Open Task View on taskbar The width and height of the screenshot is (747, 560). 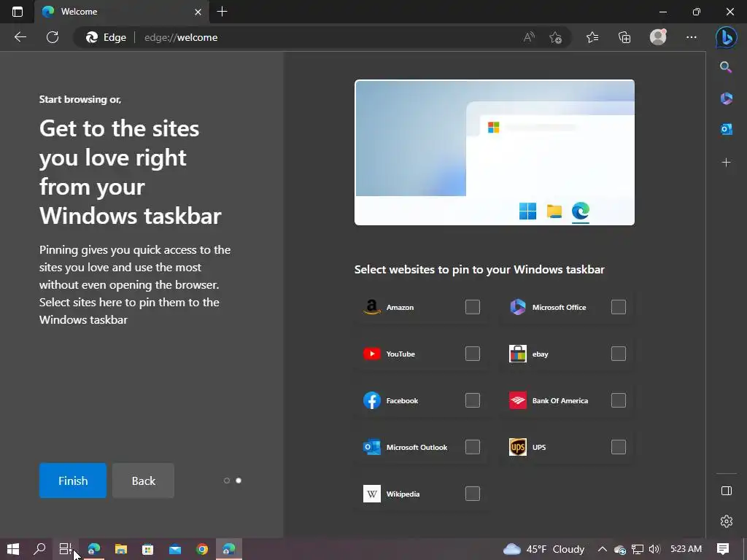(x=65, y=549)
